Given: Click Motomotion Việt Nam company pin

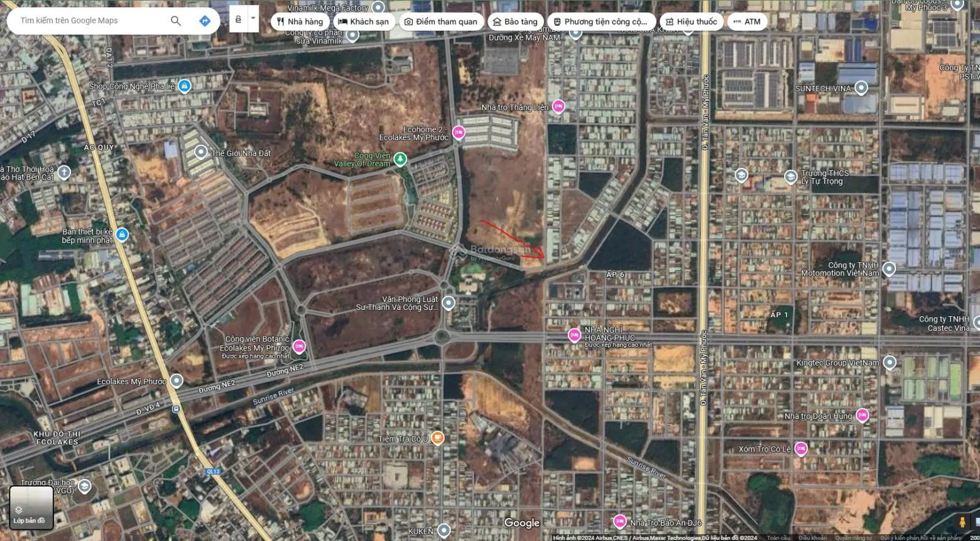Looking at the screenshot, I should click(889, 268).
